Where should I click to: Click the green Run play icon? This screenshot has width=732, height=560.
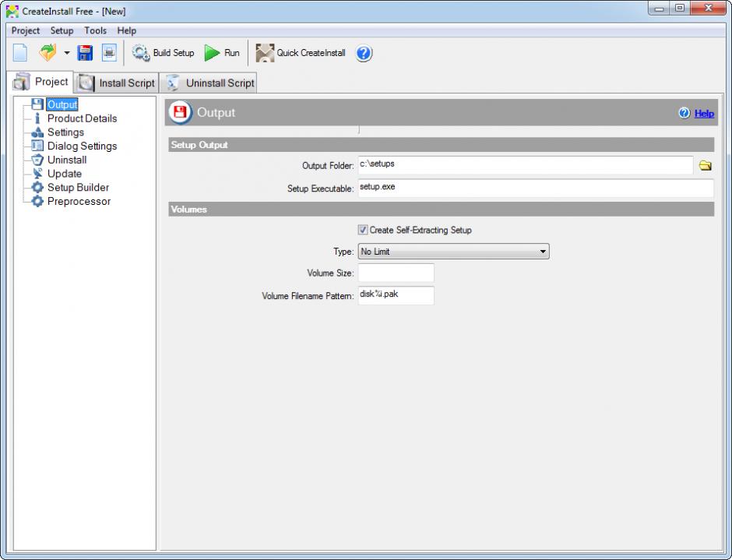[x=212, y=53]
